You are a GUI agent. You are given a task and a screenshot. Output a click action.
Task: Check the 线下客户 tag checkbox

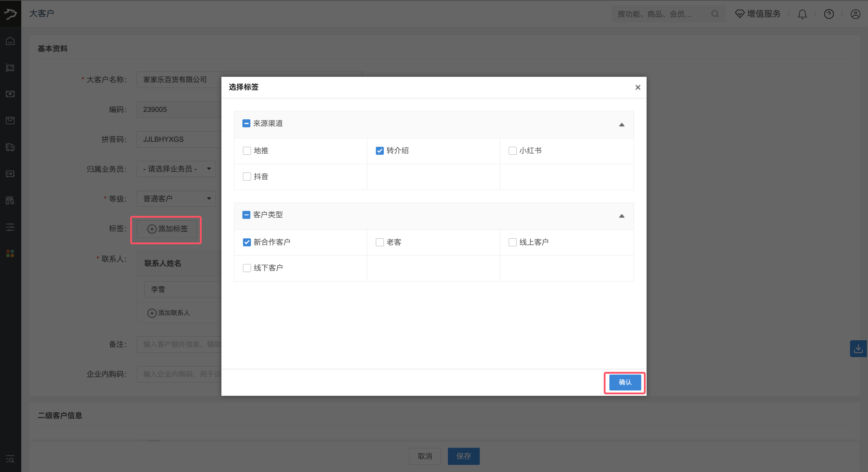coord(247,268)
